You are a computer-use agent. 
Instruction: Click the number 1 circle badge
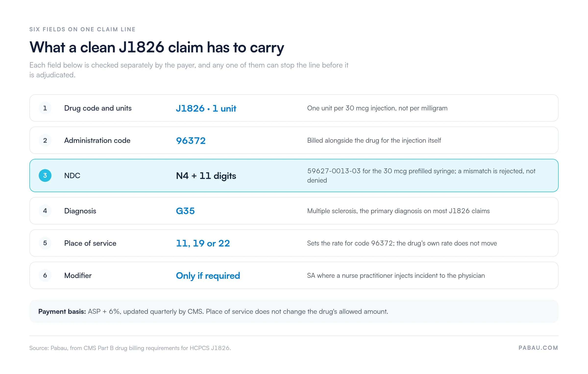click(45, 108)
